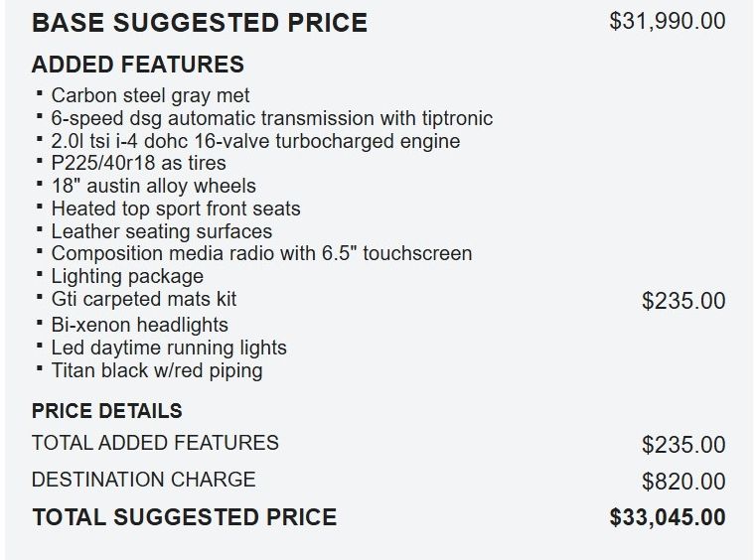Click the $820.00 destination charge amount
This screenshot has width=755, height=560.
(683, 482)
